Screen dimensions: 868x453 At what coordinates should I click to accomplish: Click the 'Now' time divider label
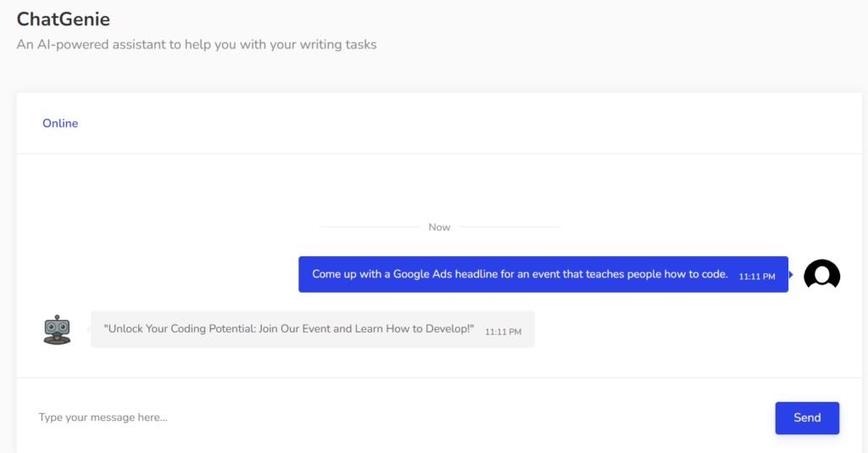(439, 227)
